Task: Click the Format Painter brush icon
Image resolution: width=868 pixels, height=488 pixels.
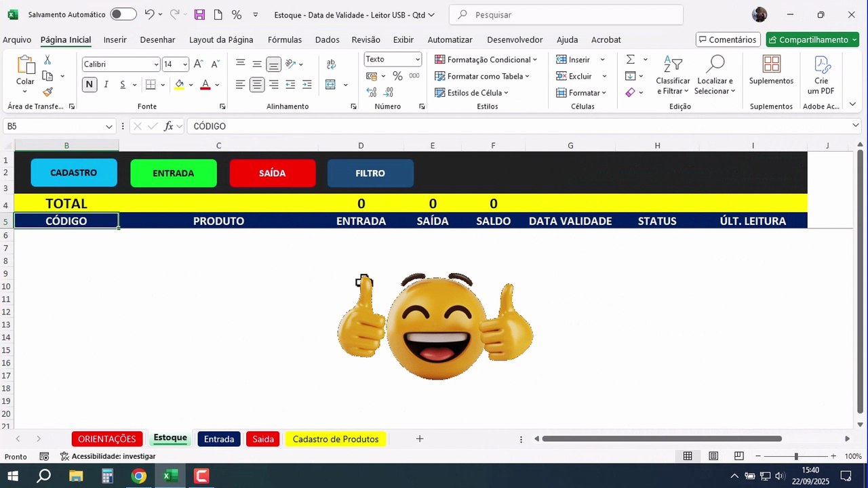Action: 47,92
